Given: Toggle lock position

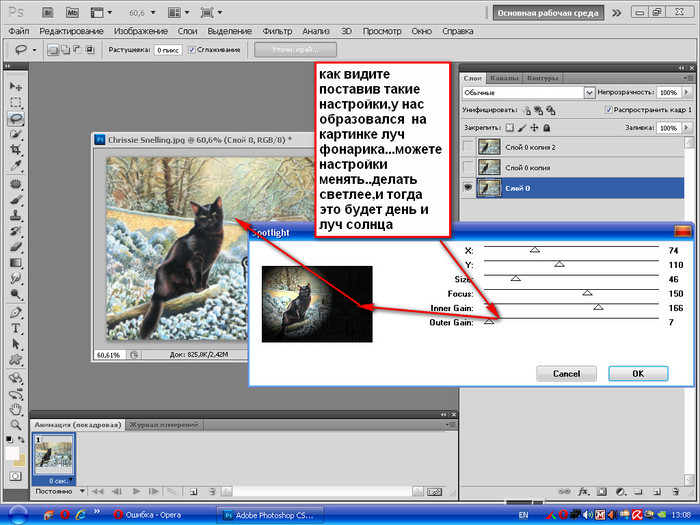Looking at the screenshot, I should [534, 128].
